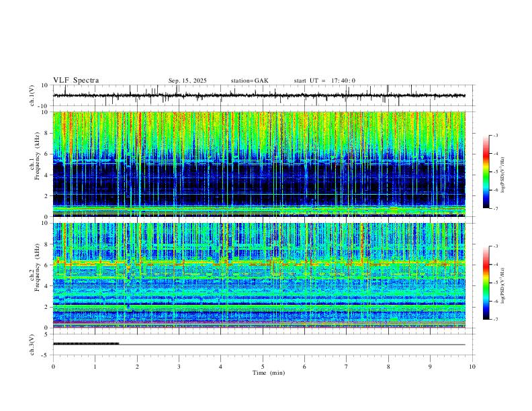The width and height of the screenshot is (532, 411).
Task: Click ch.1 frequency axis tick "2"
Action: pyautogui.click(x=46, y=195)
